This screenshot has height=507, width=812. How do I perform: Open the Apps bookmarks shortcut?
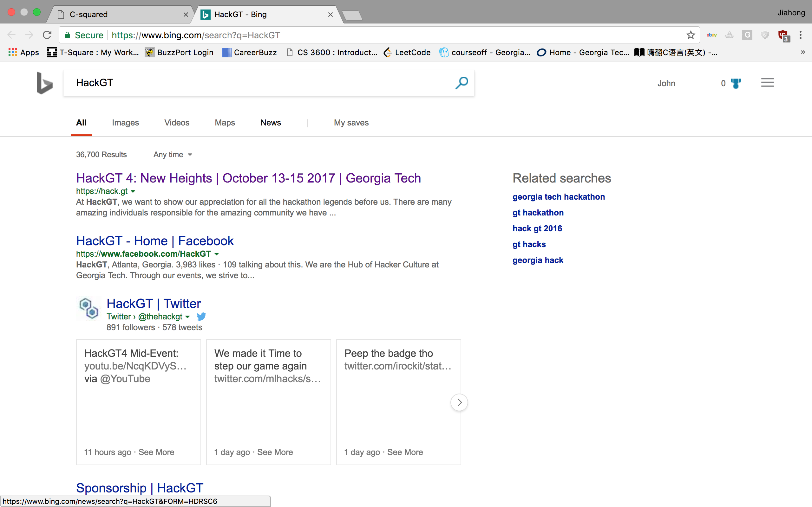(23, 52)
